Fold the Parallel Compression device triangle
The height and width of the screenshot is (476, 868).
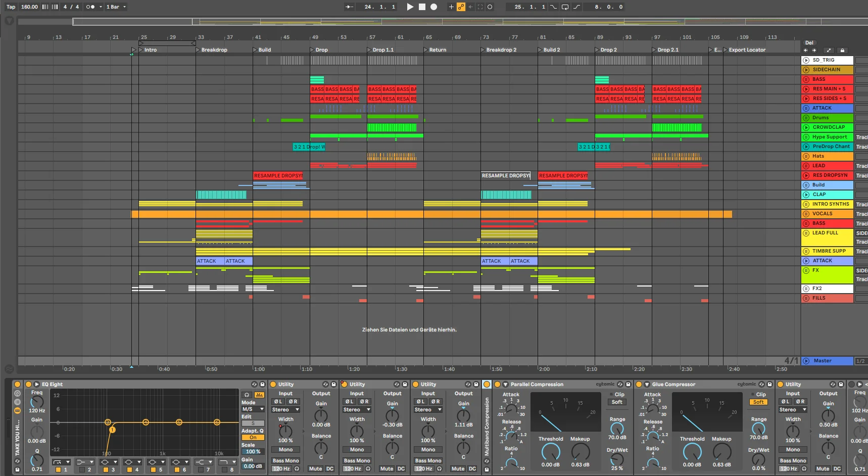point(505,385)
